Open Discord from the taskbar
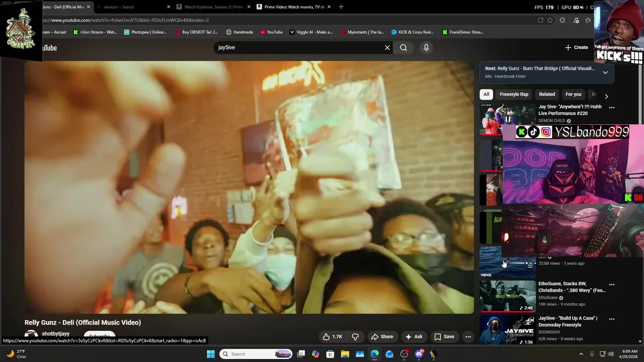Viewport: 644px width, 362px height. click(419, 354)
